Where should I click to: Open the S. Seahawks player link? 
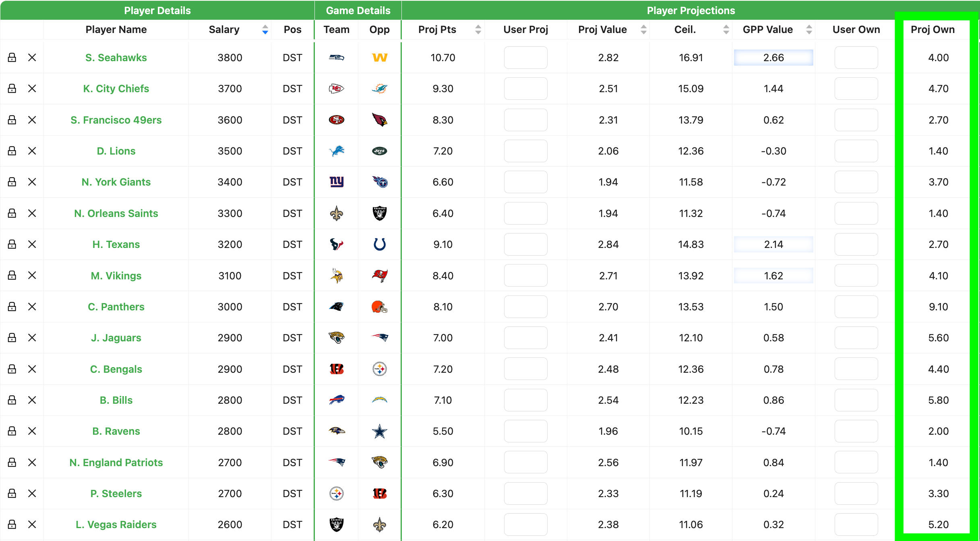(x=116, y=58)
